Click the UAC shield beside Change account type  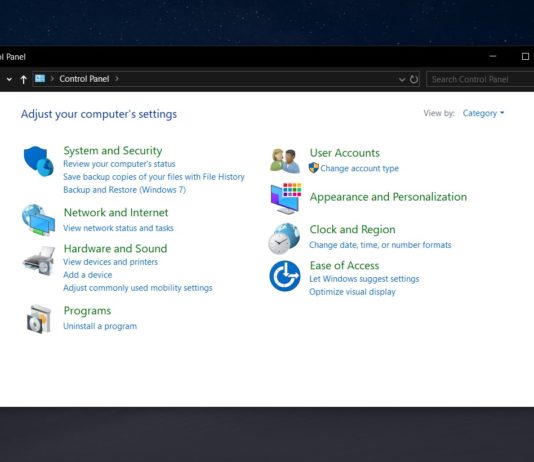click(314, 168)
